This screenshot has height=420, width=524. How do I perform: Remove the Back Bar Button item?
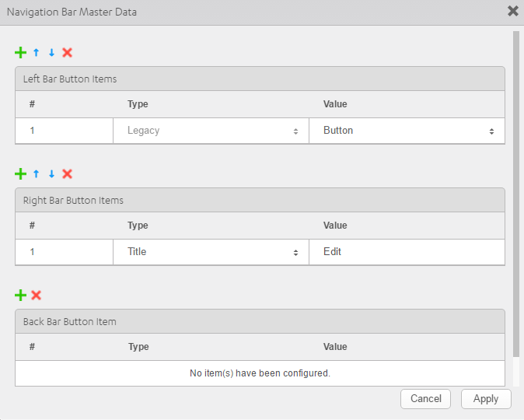pos(36,296)
